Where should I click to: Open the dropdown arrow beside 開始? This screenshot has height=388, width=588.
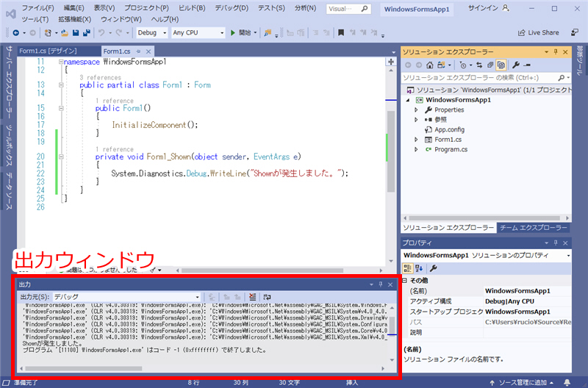pos(255,33)
